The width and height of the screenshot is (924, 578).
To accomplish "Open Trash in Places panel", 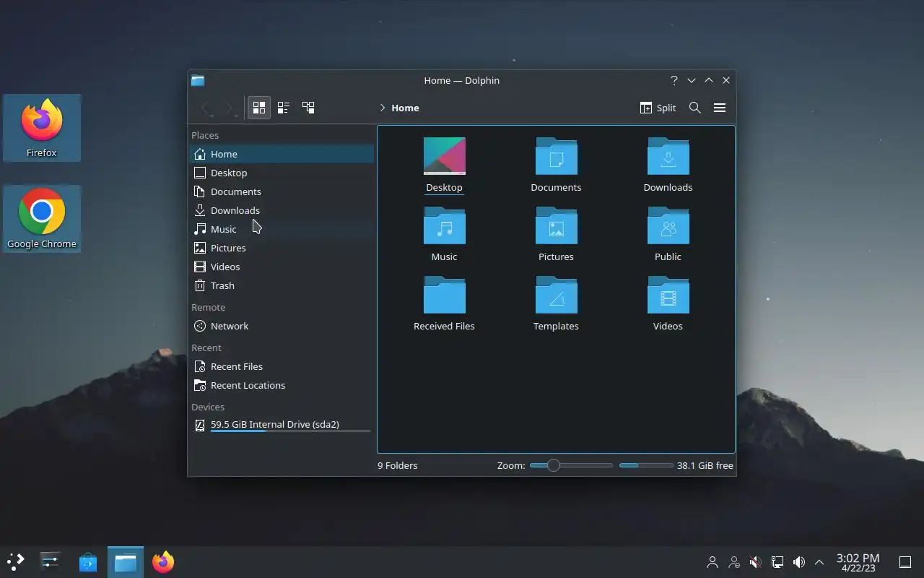I will [282, 285].
